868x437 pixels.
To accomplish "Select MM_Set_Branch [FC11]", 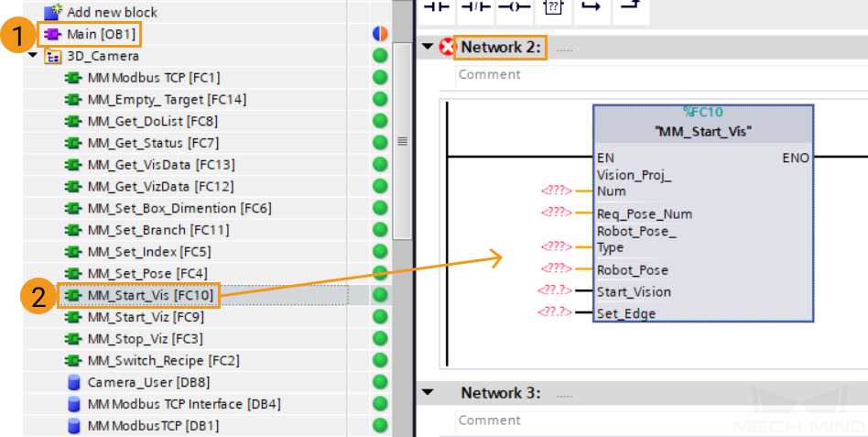I will 158,230.
